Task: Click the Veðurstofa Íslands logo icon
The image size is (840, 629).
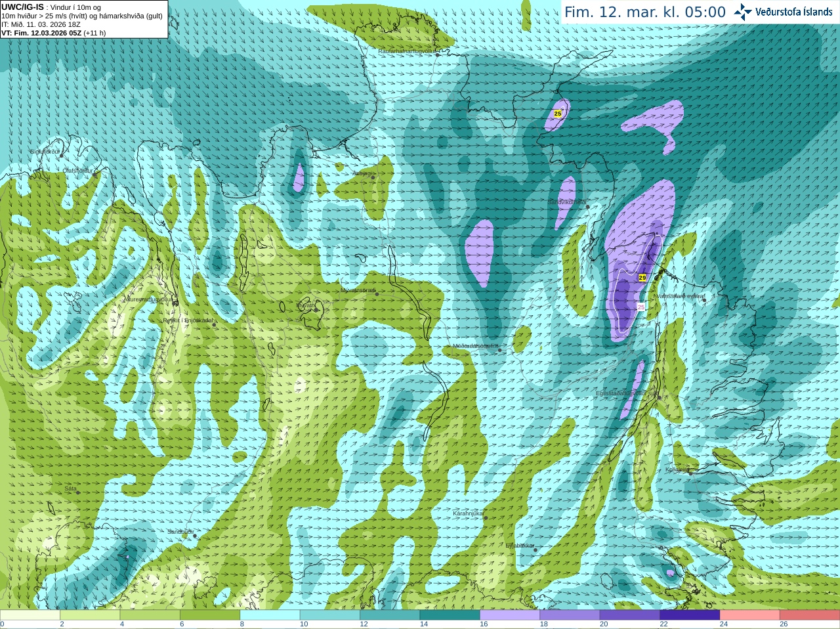Action: pos(742,12)
